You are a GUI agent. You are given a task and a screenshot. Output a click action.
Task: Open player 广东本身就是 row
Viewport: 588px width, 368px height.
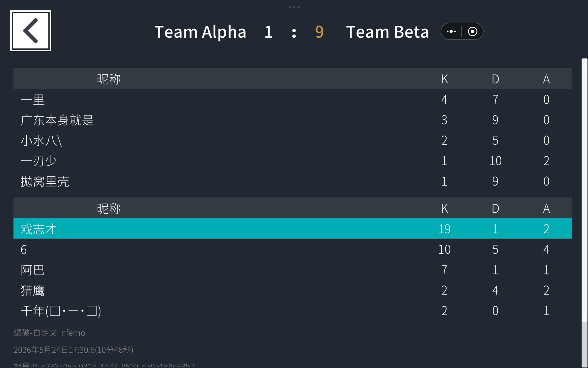(x=293, y=120)
